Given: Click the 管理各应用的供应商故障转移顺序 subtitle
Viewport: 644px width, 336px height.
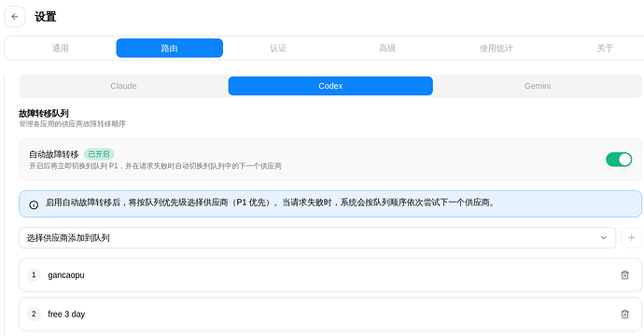Looking at the screenshot, I should (x=72, y=123).
